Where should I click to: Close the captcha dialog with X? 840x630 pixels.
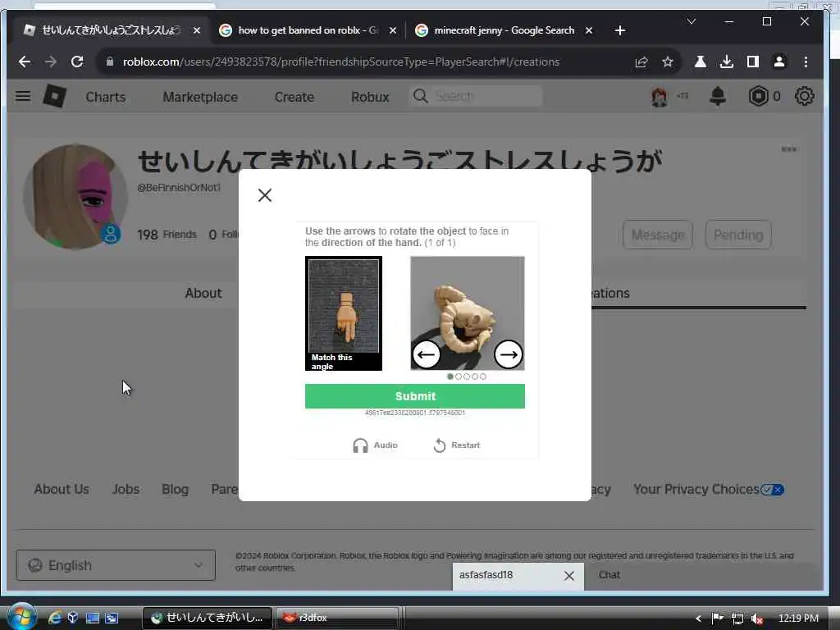point(265,195)
